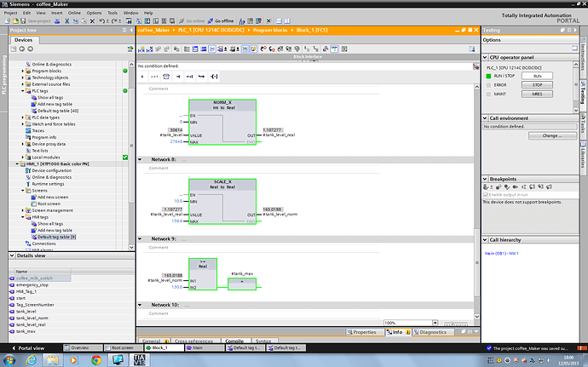
Task: Collapse the Call hierarchy section
Action: coord(485,240)
